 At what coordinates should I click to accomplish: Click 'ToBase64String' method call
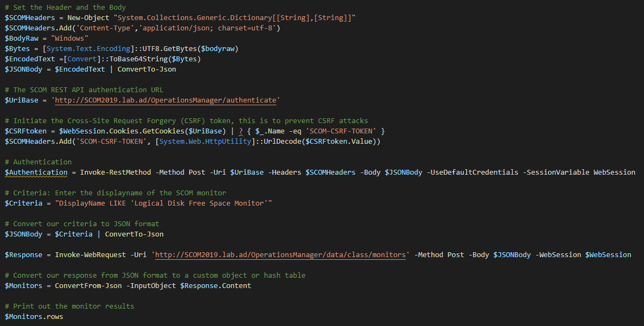click(138, 59)
